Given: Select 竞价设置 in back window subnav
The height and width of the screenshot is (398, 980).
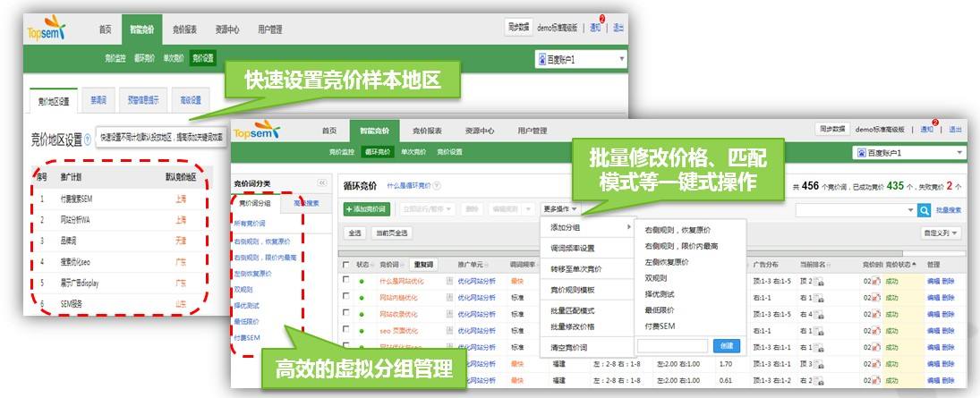Looking at the screenshot, I should 202,58.
